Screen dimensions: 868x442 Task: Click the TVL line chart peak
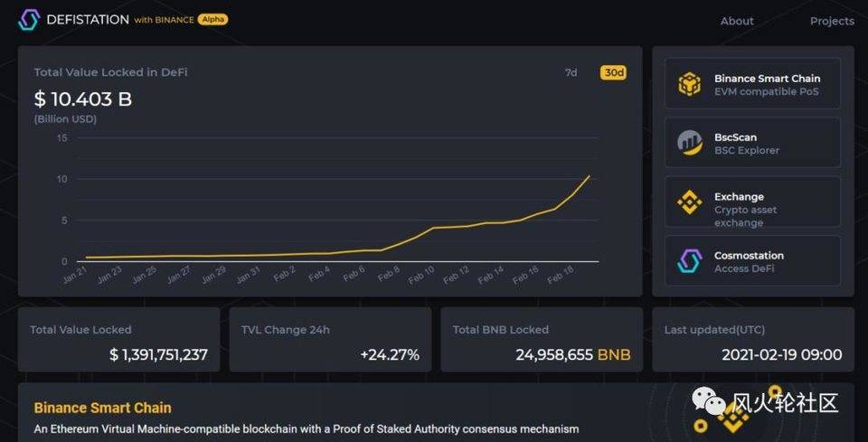[x=590, y=175]
